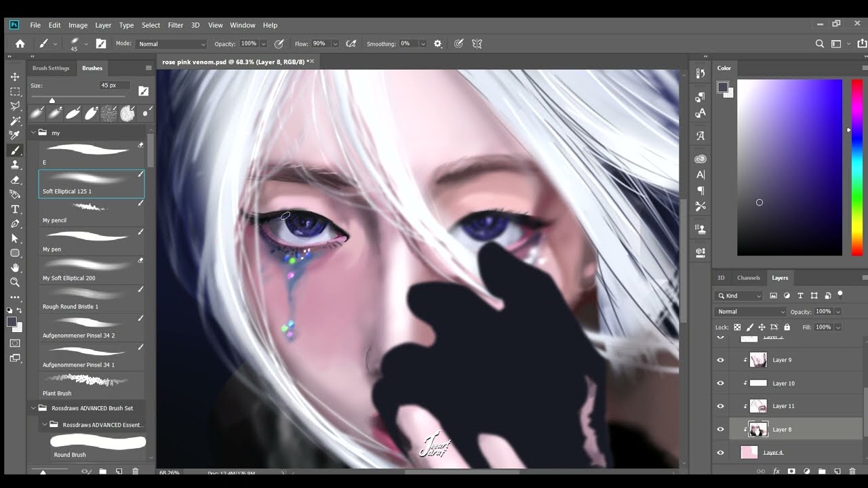Image resolution: width=868 pixels, height=488 pixels.
Task: Open the brush preset picker arrow
Action: pyautogui.click(x=85, y=43)
